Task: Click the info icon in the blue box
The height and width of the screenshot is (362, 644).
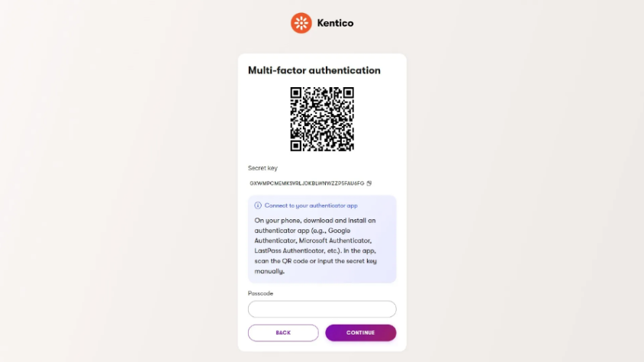Action: point(257,205)
